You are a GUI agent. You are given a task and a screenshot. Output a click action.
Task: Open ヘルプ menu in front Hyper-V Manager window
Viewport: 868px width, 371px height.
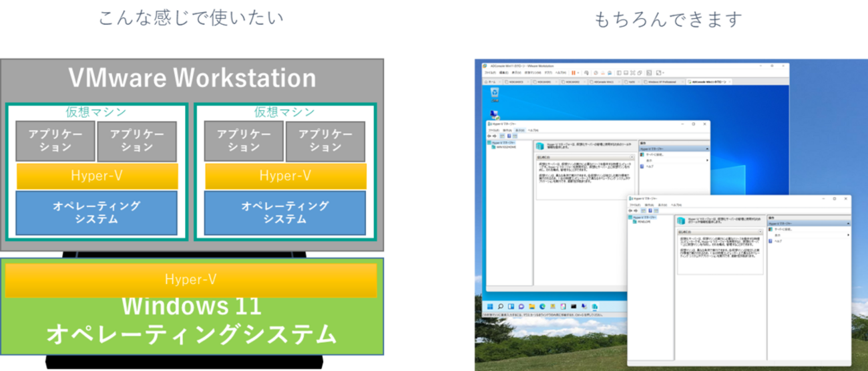click(x=676, y=205)
